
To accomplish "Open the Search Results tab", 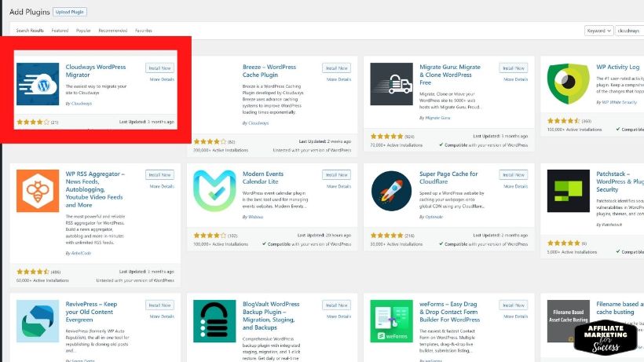I will (x=30, y=31).
